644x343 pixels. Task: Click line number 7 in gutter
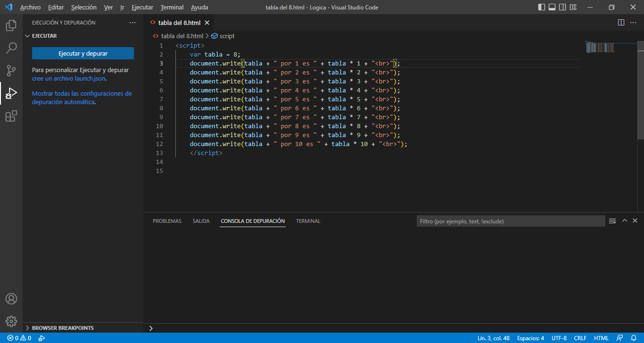tap(161, 99)
